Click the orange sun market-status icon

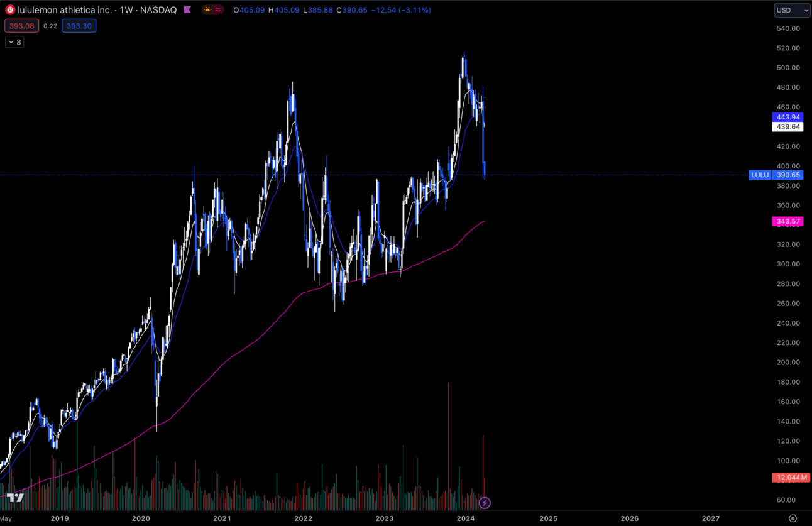pyautogui.click(x=207, y=10)
